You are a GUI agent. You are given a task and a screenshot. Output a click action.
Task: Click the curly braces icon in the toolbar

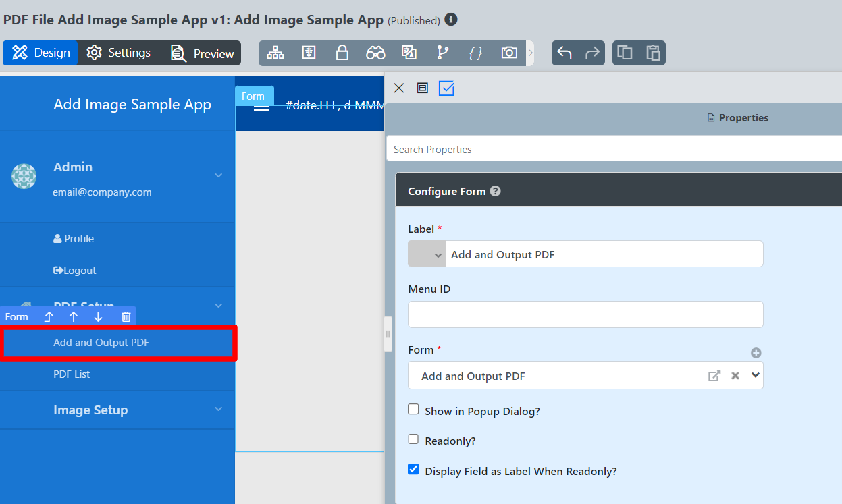pos(475,53)
